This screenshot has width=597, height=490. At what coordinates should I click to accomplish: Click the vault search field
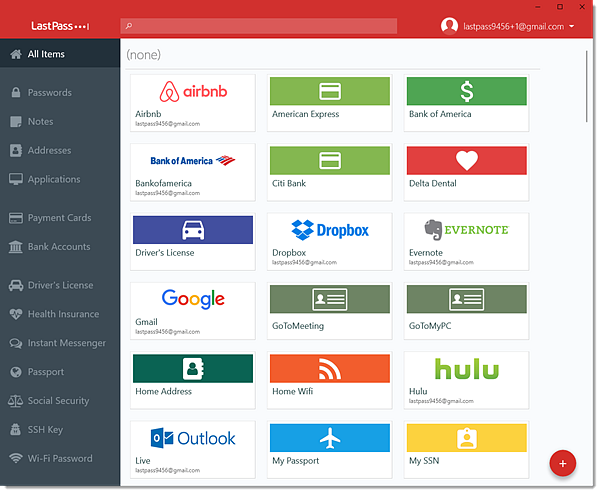pos(259,26)
